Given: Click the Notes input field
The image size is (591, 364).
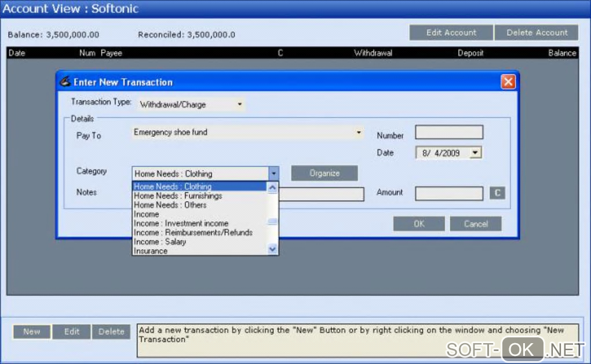Looking at the screenshot, I should tap(322, 194).
